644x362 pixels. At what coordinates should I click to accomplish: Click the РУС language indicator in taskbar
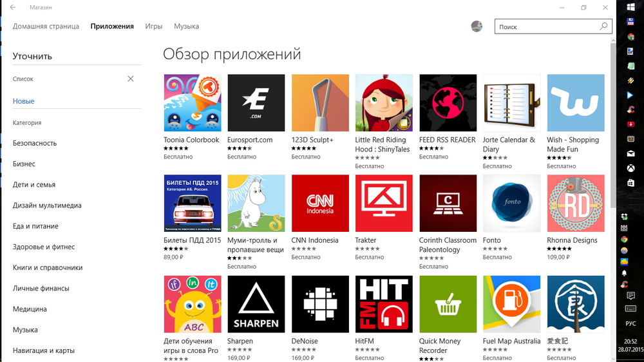pos(630,323)
